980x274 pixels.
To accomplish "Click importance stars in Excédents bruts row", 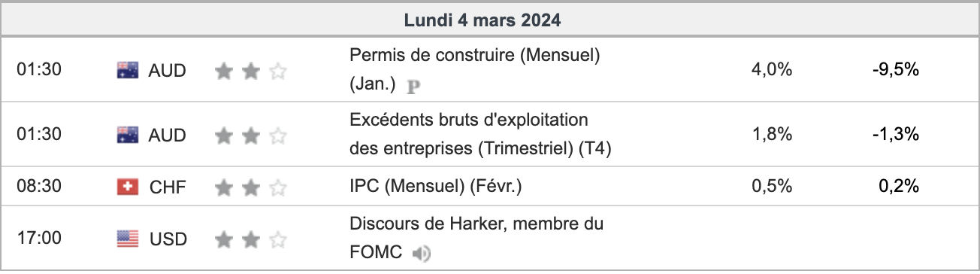I will point(250,135).
